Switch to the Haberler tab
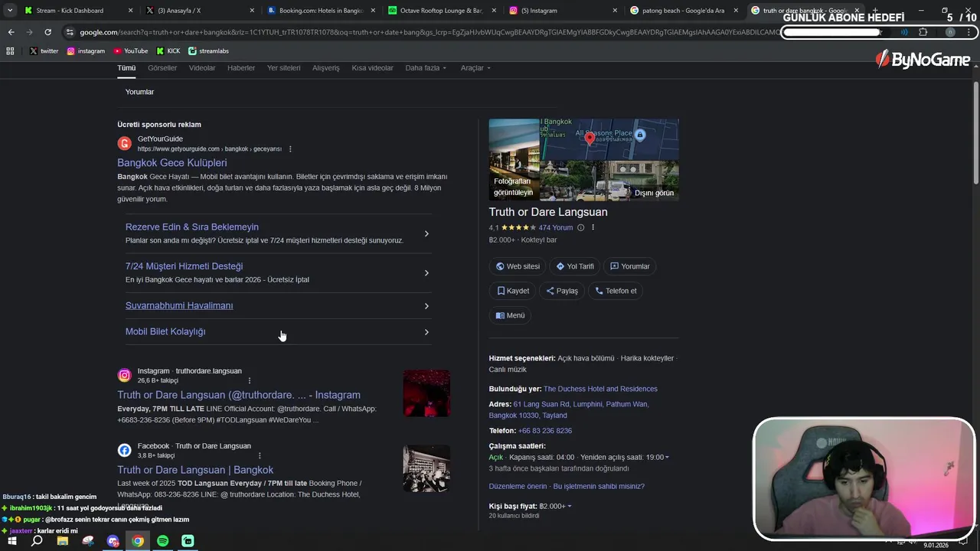The image size is (980, 551). click(241, 68)
